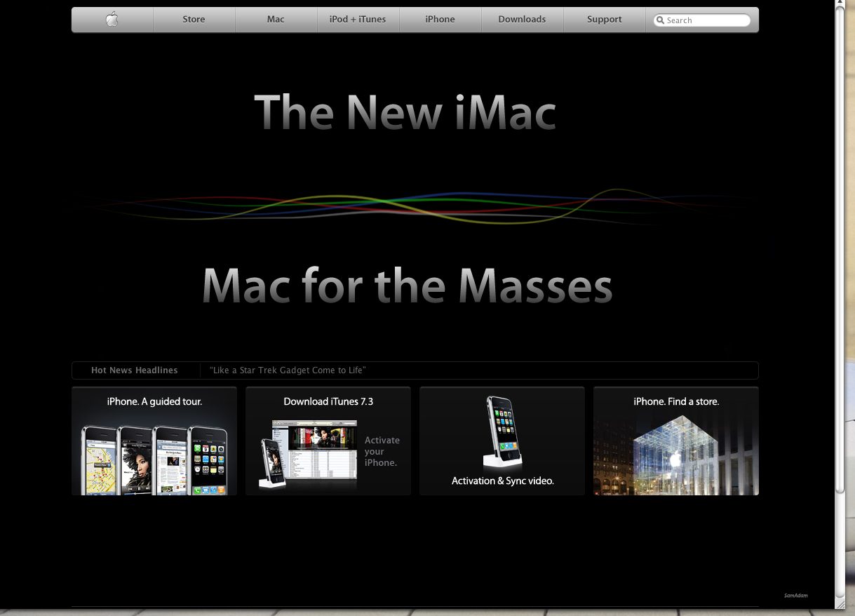Open the Store tab
Screen dimensions: 855x616
point(194,20)
